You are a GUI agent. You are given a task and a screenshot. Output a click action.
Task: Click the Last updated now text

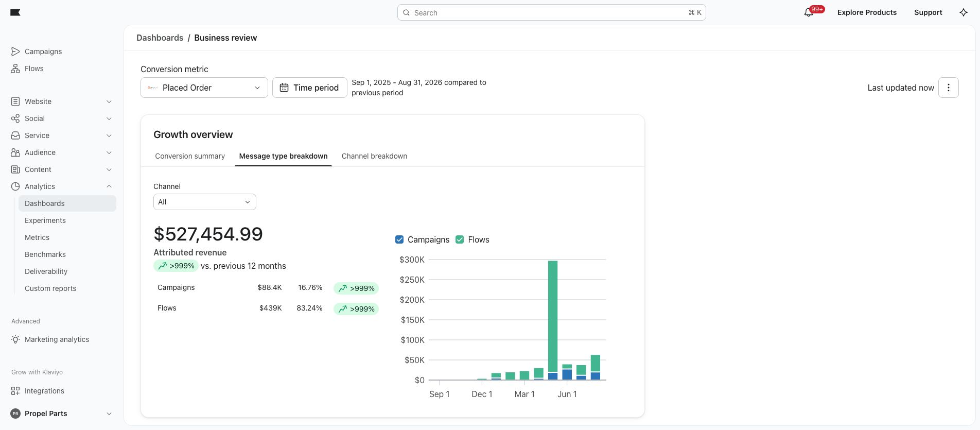(x=901, y=88)
